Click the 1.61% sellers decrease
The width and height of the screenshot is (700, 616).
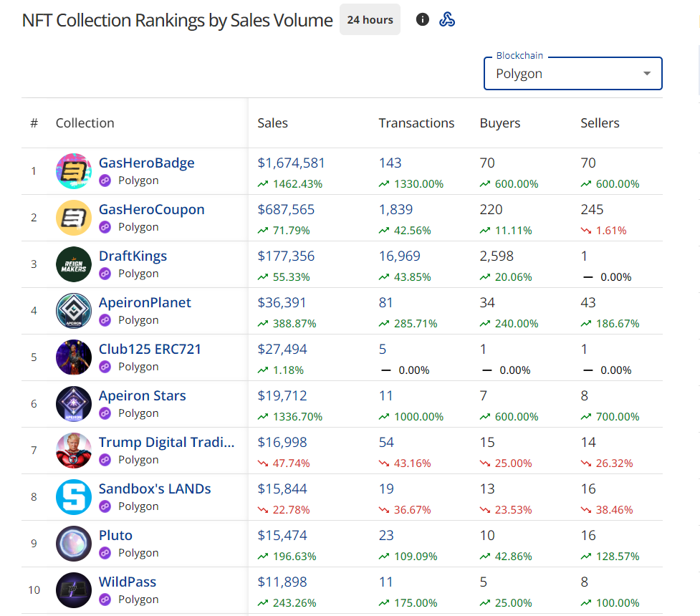(611, 231)
